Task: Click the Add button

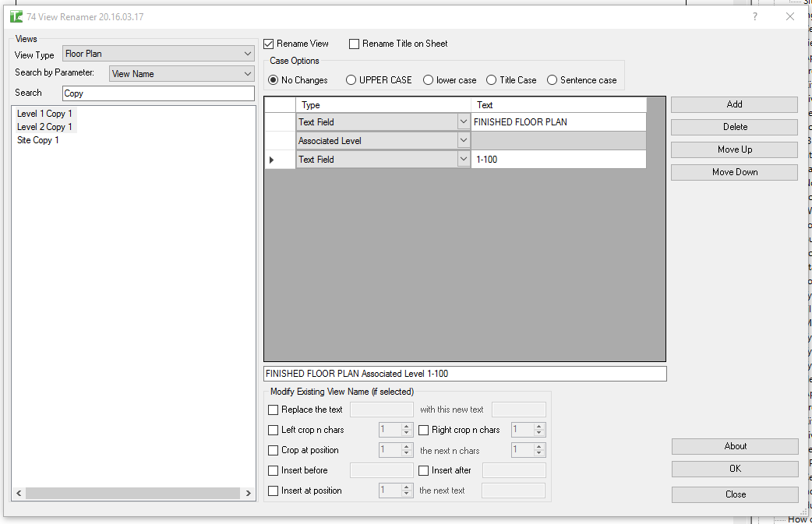Action: pyautogui.click(x=734, y=104)
